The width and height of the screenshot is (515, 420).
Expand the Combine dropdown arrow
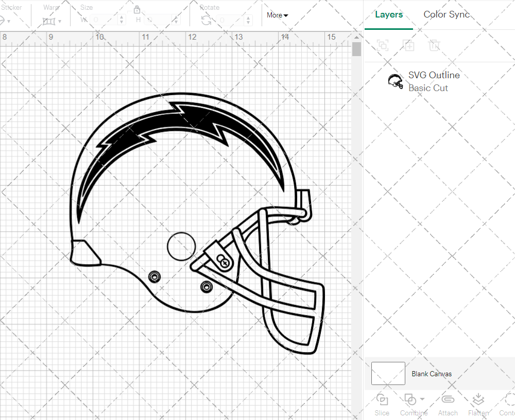point(422,399)
